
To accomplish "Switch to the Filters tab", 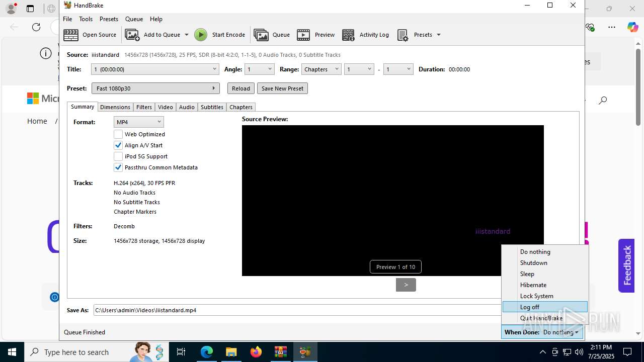I will tap(144, 107).
